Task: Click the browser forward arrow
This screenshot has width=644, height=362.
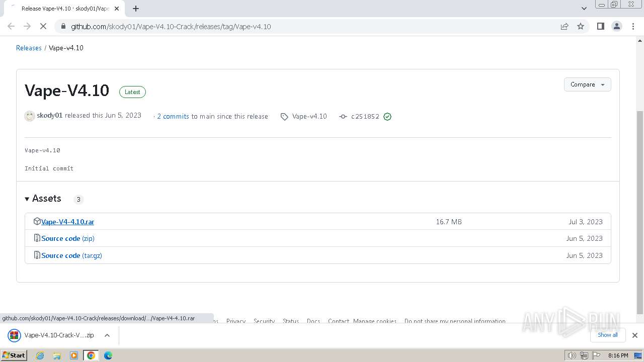Action: tap(27, 26)
